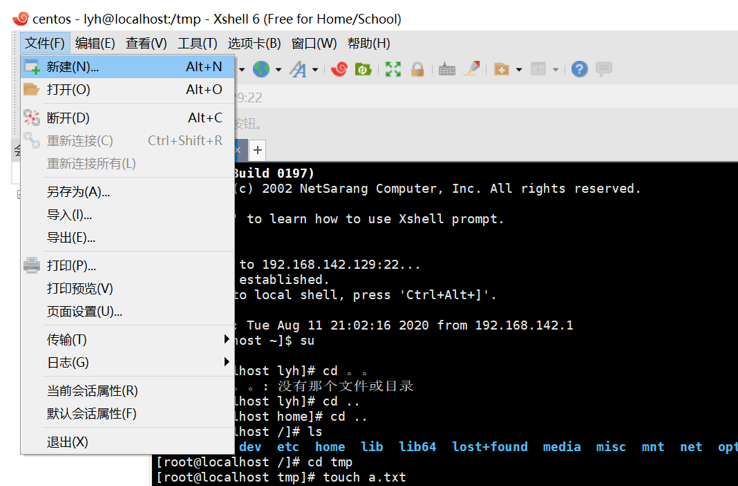Choose 另存为(A)... from the menu
Image resolution: width=738 pixels, height=486 pixels.
[127, 191]
